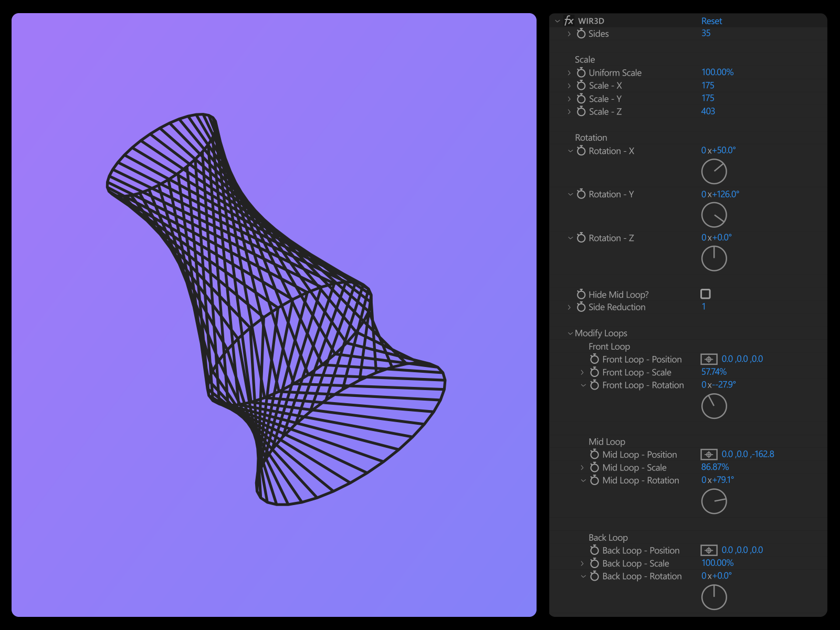Viewport: 840px width, 630px height.
Task: Click the Mid Loop - Rotation dial
Action: click(x=714, y=501)
